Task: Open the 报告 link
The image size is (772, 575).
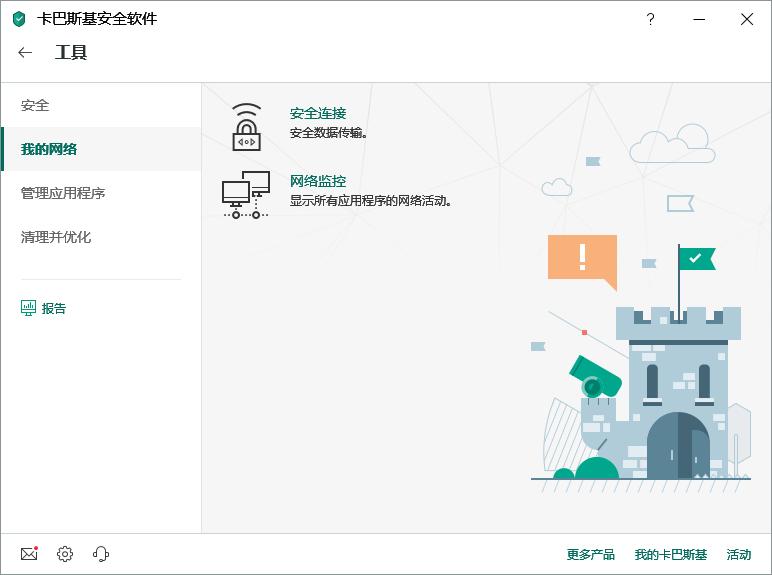Action: coord(54,309)
